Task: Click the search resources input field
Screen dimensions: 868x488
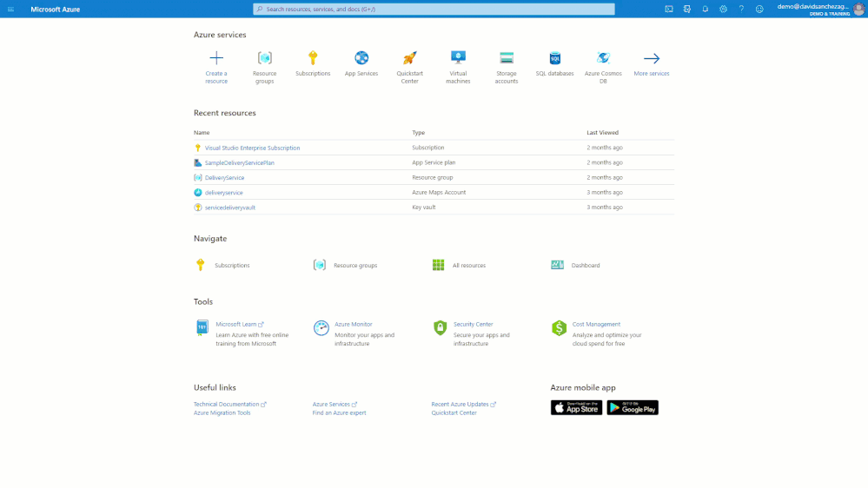Action: coord(434,9)
